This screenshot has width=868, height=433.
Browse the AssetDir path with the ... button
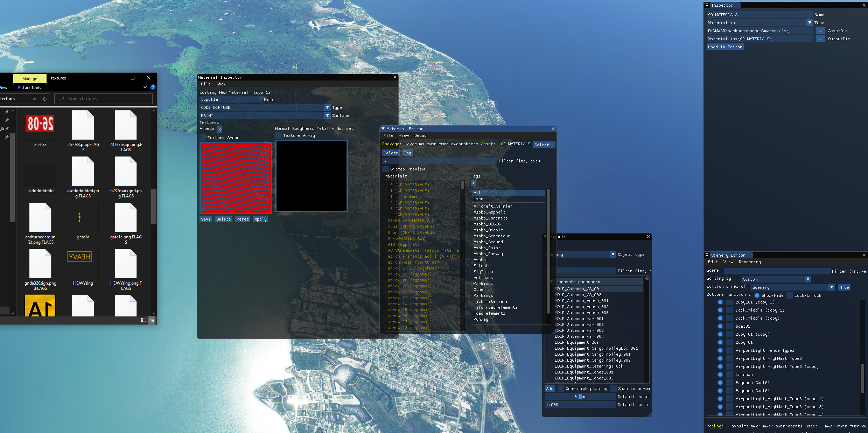coord(820,31)
